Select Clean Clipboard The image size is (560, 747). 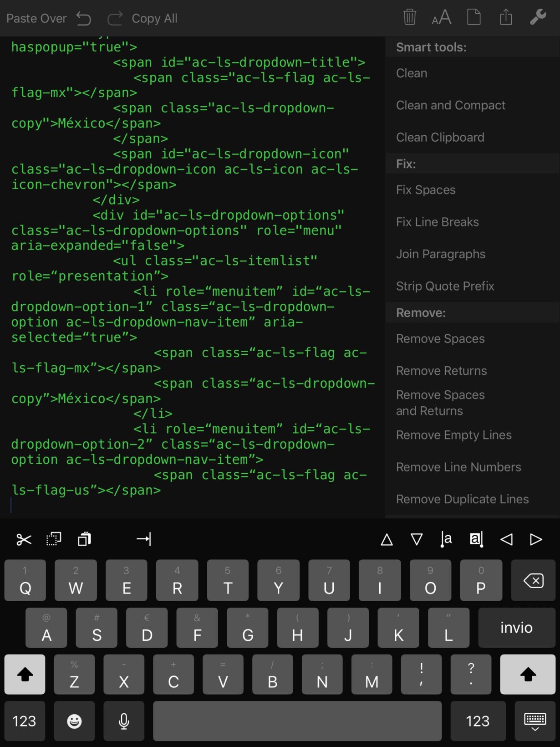pyautogui.click(x=473, y=137)
